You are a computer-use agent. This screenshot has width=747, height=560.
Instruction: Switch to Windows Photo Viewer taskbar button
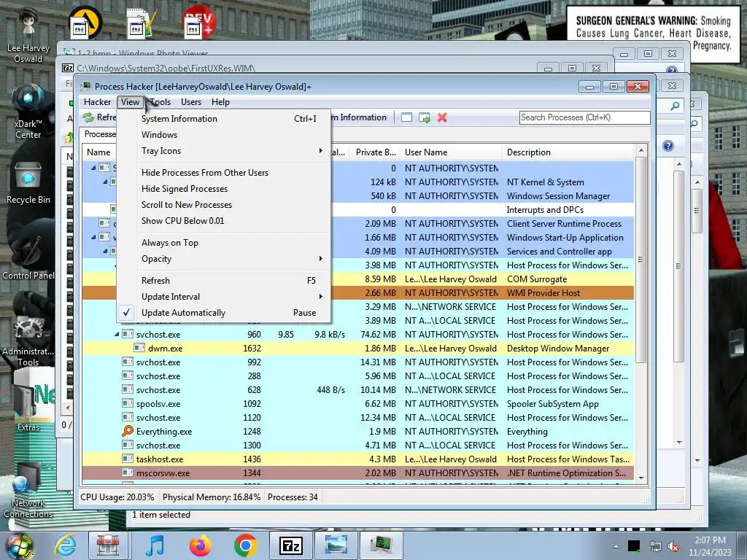pos(336,545)
